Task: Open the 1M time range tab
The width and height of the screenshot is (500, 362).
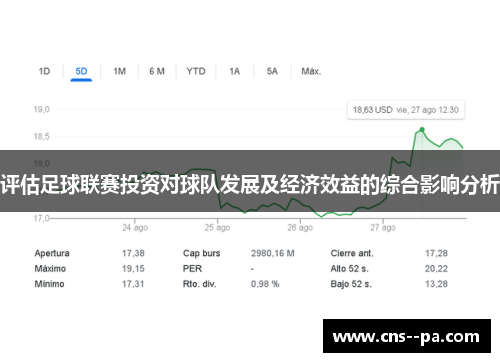Action: [x=119, y=71]
